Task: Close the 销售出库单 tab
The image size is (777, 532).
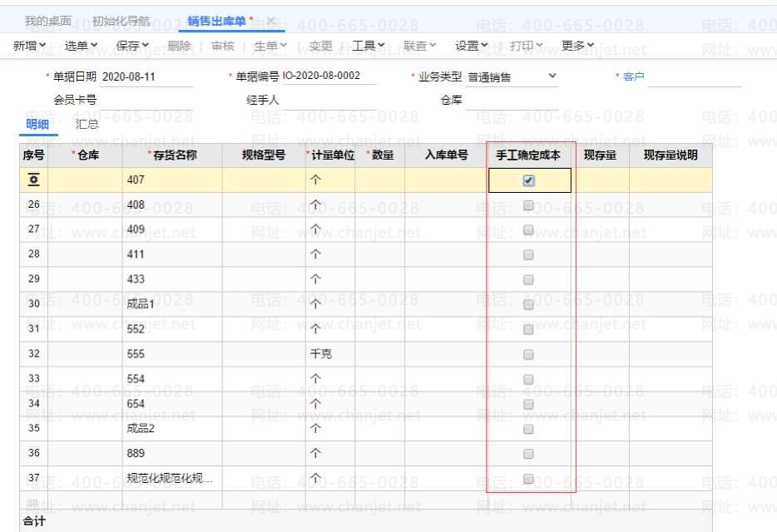Action: pyautogui.click(x=270, y=21)
